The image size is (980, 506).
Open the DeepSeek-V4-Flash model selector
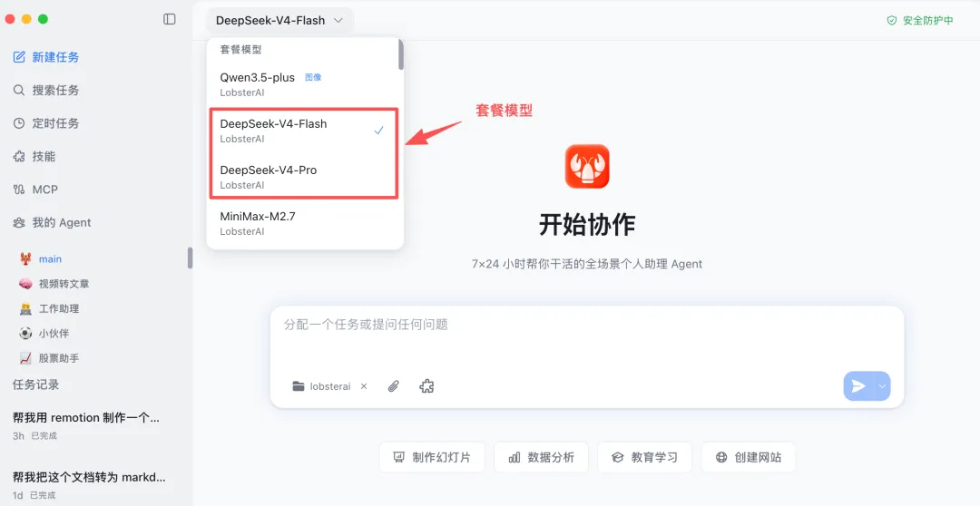[279, 21]
